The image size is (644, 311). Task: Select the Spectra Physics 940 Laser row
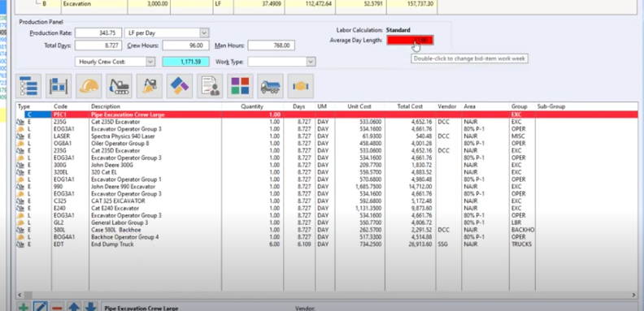327,136
